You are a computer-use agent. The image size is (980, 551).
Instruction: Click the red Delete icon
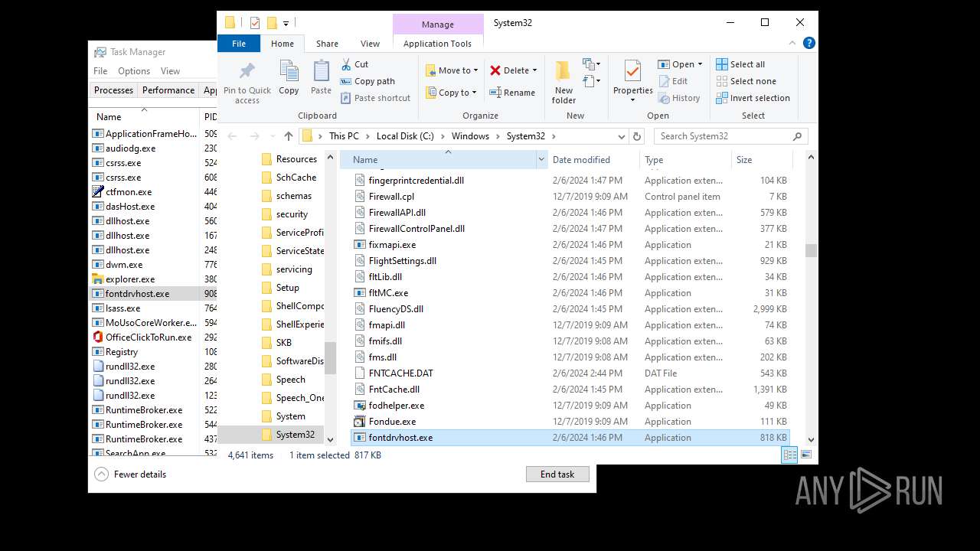[495, 70]
